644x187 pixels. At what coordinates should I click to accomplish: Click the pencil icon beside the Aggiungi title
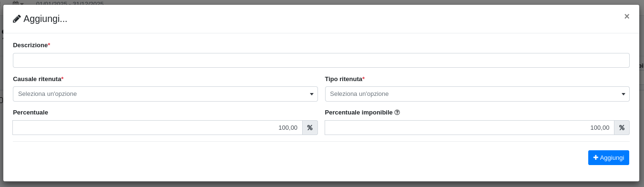click(x=17, y=19)
